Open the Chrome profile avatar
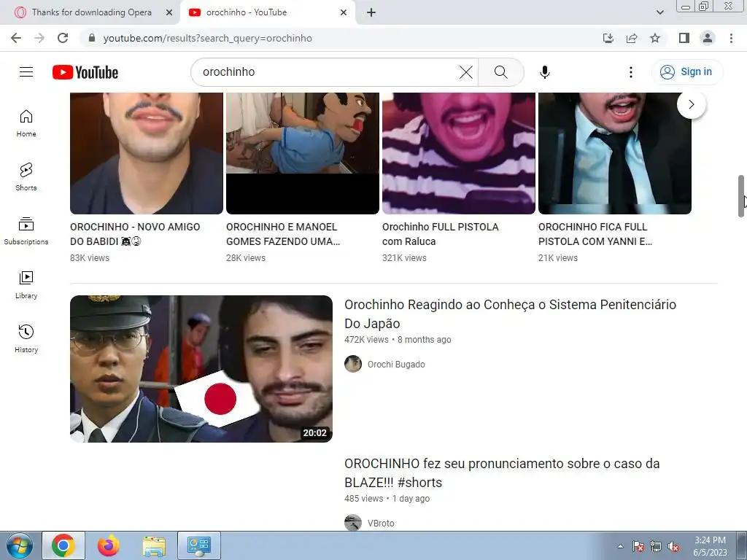This screenshot has height=560, width=747. [x=708, y=38]
